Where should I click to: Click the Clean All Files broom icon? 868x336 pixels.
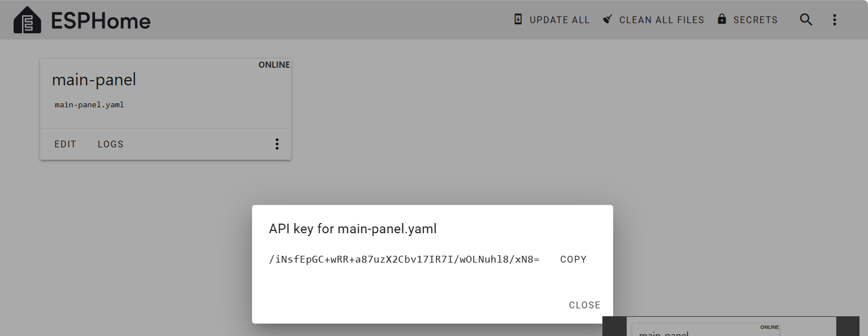coord(607,19)
